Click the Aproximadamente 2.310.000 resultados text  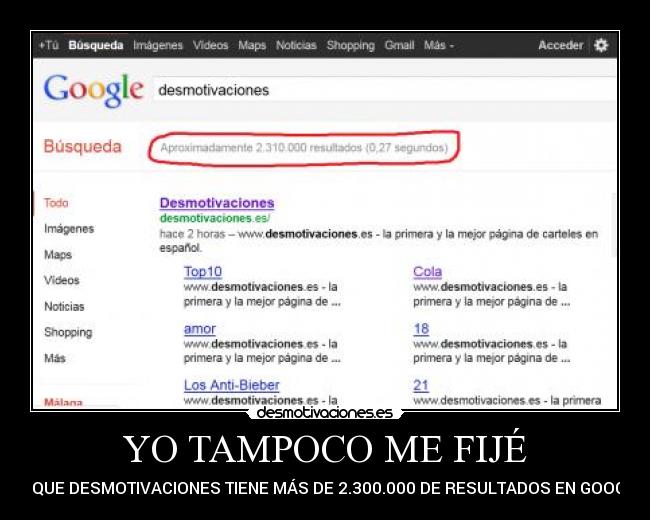(304, 148)
